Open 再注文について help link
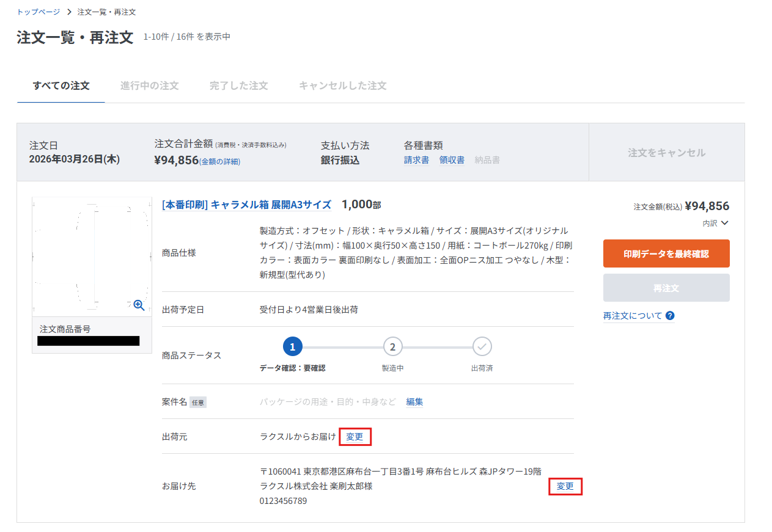The image size is (772, 532). [x=633, y=316]
